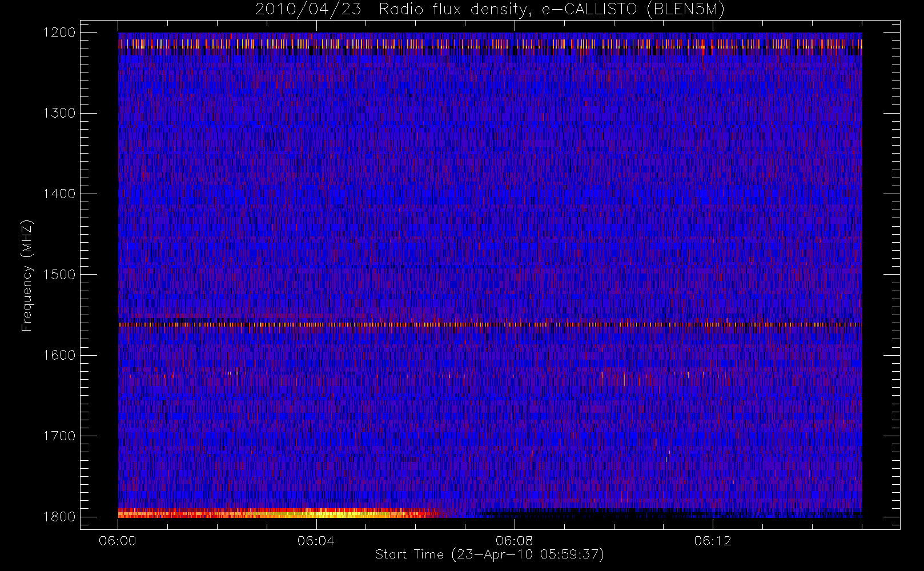The width and height of the screenshot is (924, 571).
Task: Click the plot title '2010/04/23 Radio flux density, e-CALLISTO (BLEN5M)'
Action: [489, 10]
